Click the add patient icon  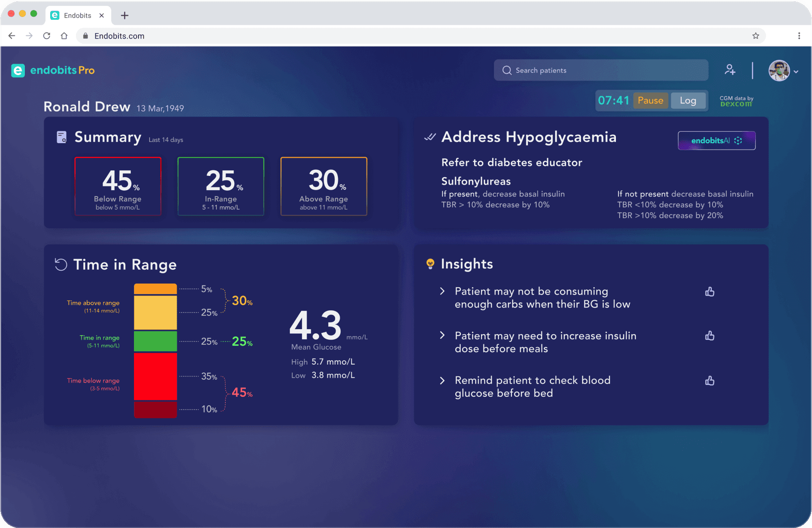click(x=730, y=70)
